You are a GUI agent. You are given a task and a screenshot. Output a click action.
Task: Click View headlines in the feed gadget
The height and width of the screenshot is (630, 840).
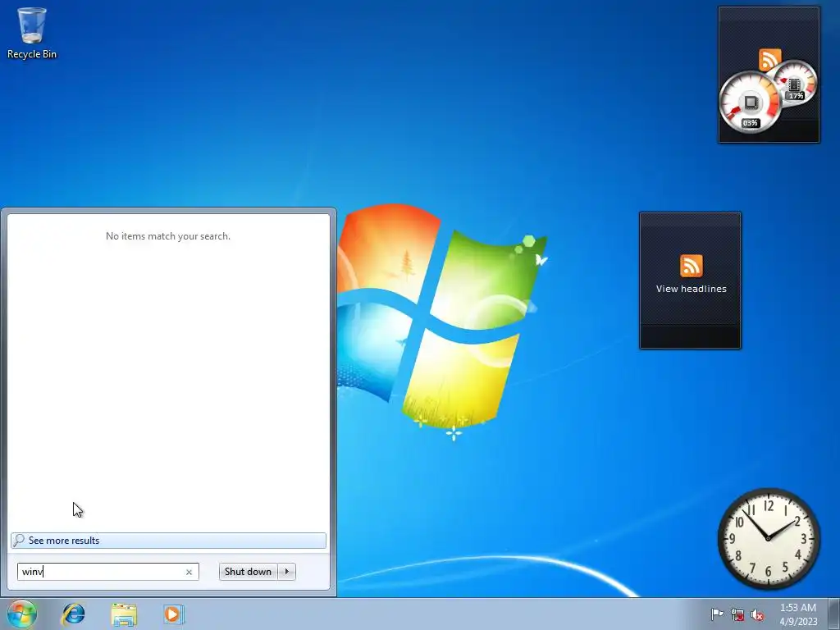691,289
